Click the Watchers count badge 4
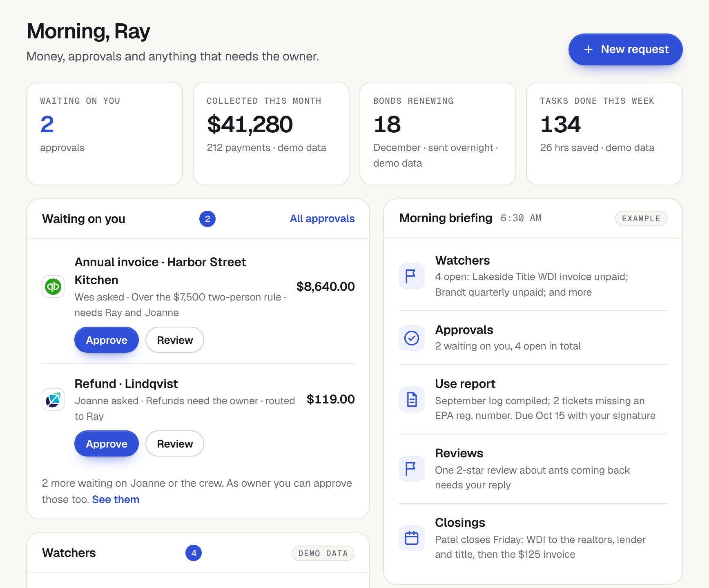This screenshot has height=588, width=709. 194,553
